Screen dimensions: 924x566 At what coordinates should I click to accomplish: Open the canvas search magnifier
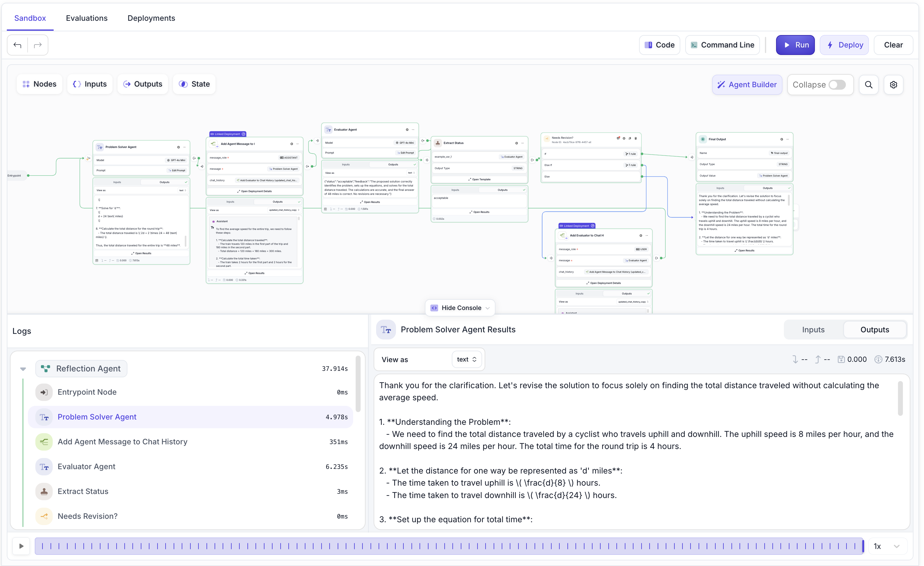[x=868, y=85]
